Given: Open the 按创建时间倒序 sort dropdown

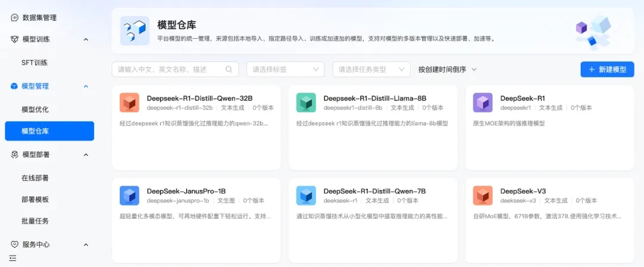Looking at the screenshot, I should (x=447, y=69).
